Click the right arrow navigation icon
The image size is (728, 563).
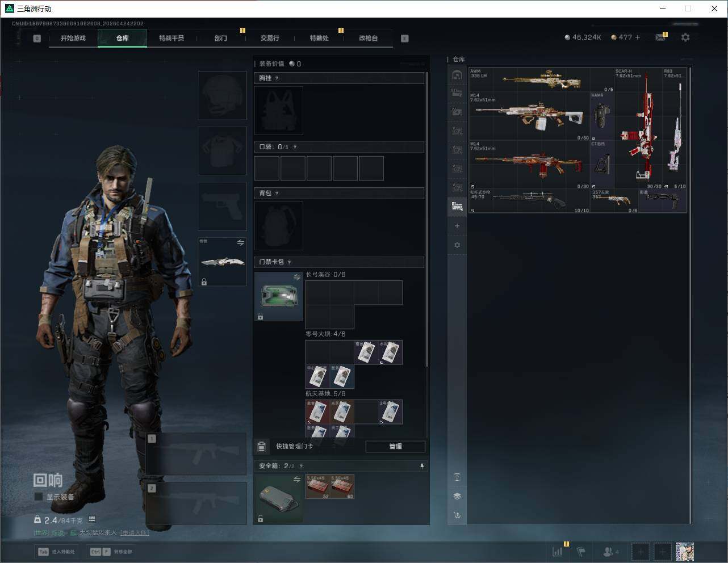pos(405,39)
